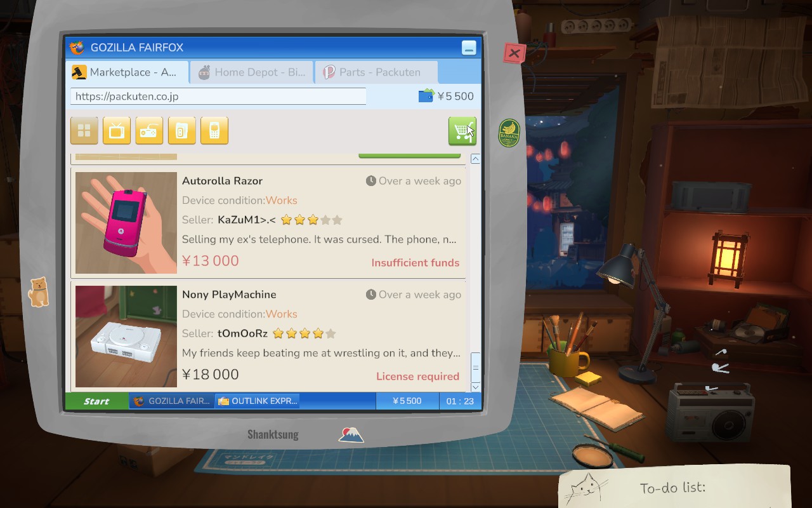Close the computer screen with red X
The image size is (812, 508).
click(x=514, y=53)
